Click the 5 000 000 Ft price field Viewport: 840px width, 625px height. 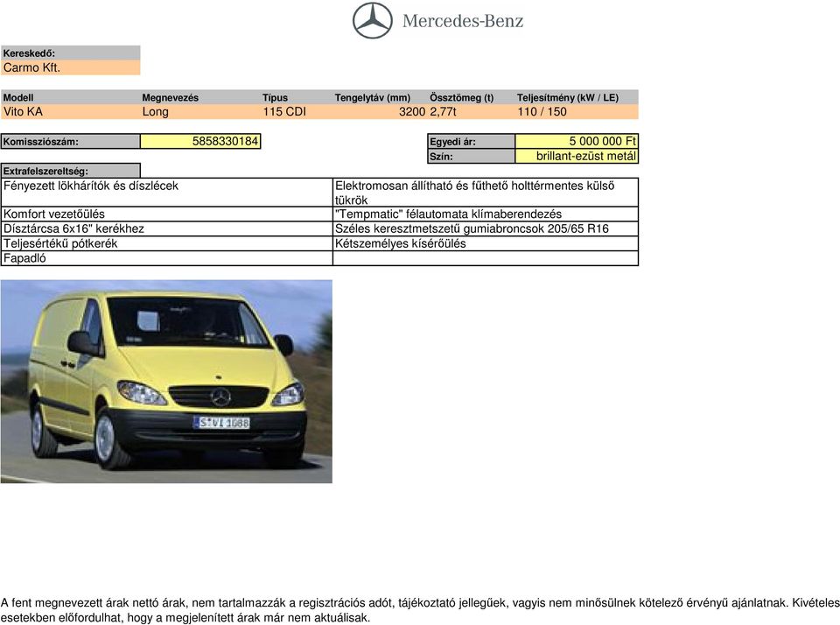tap(577, 142)
